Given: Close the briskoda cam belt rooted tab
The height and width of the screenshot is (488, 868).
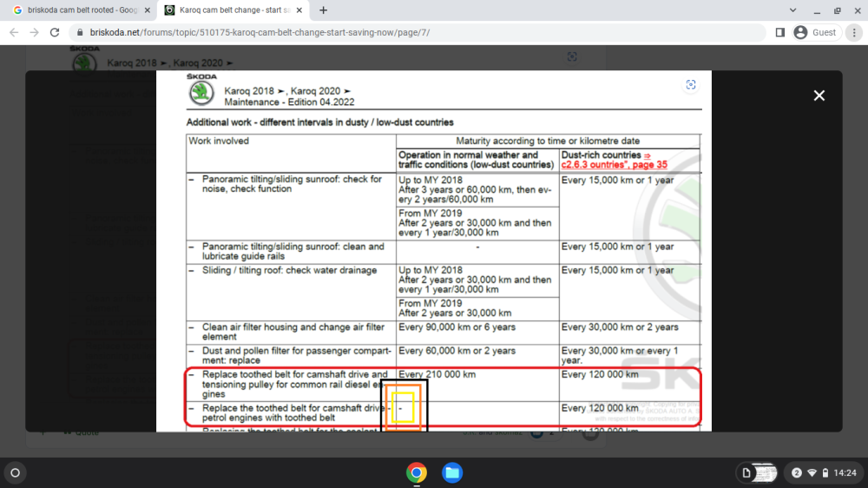Looking at the screenshot, I should tap(148, 10).
